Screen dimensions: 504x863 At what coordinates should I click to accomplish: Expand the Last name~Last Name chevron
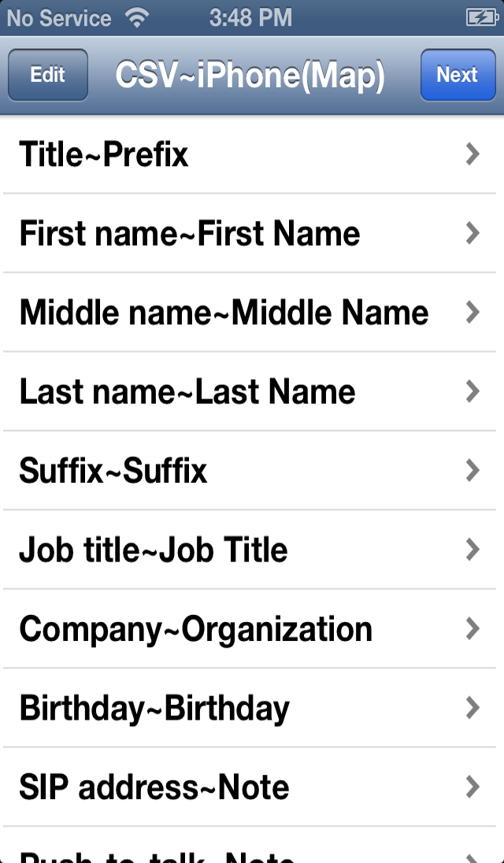[472, 391]
